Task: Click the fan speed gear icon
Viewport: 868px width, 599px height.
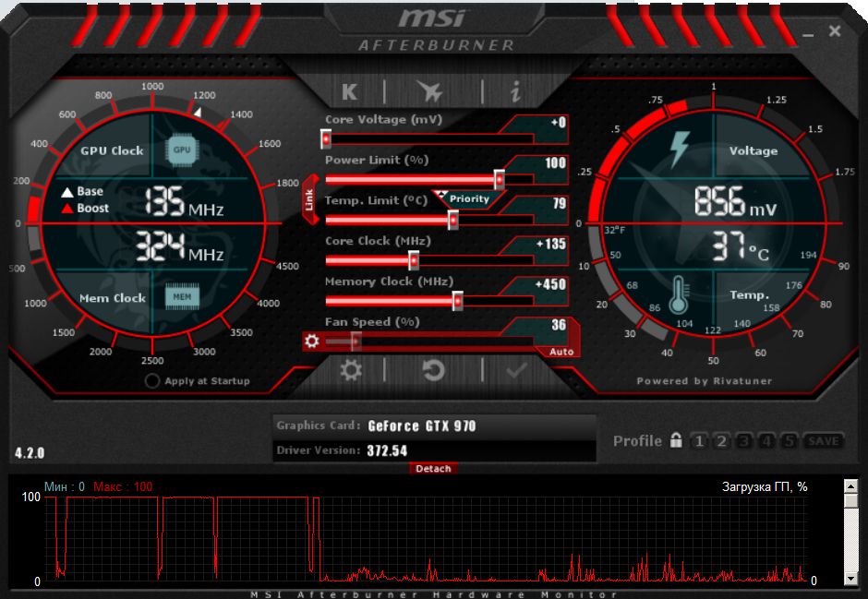Action: (312, 341)
